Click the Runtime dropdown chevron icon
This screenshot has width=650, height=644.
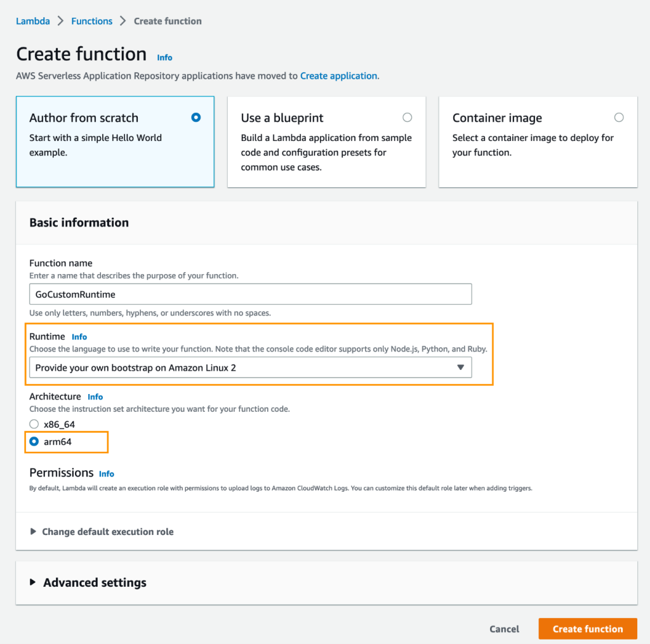(x=461, y=367)
